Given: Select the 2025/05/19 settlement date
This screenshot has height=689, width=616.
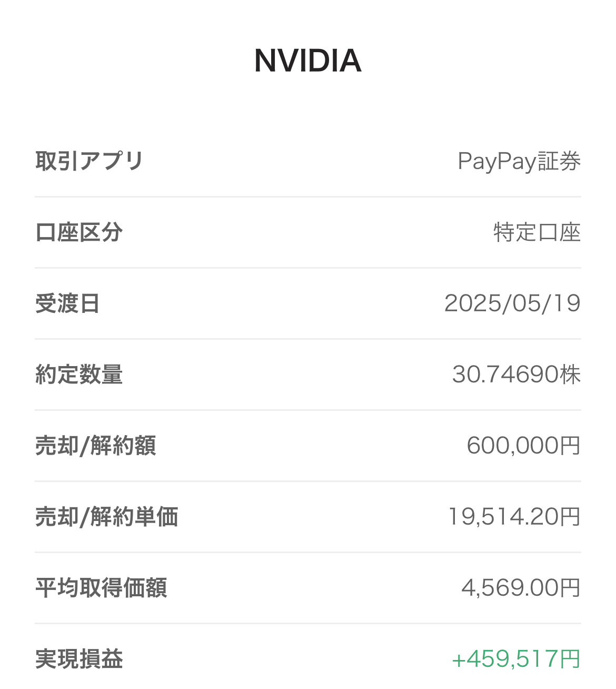Looking at the screenshot, I should coord(512,303).
